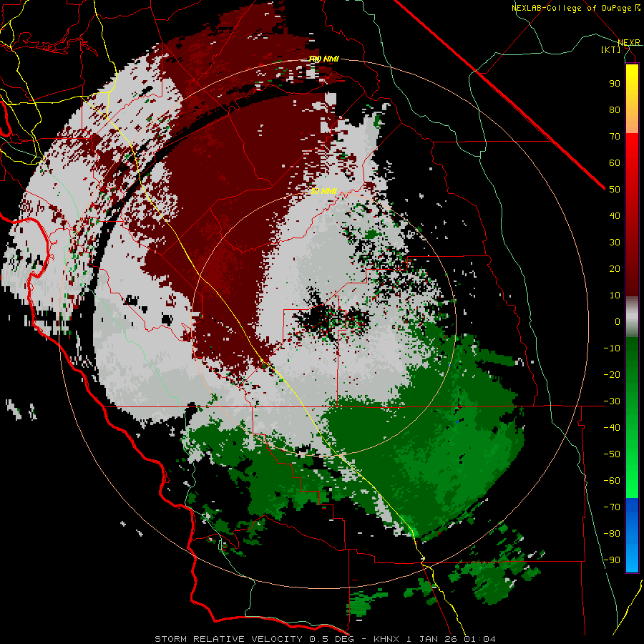Image resolution: width=644 pixels, height=644 pixels.
Task: Pick the dark blue color bar segment
Action: [x=632, y=506]
